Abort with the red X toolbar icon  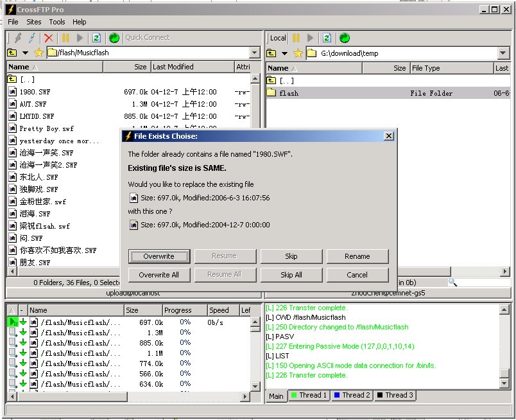tap(49, 38)
